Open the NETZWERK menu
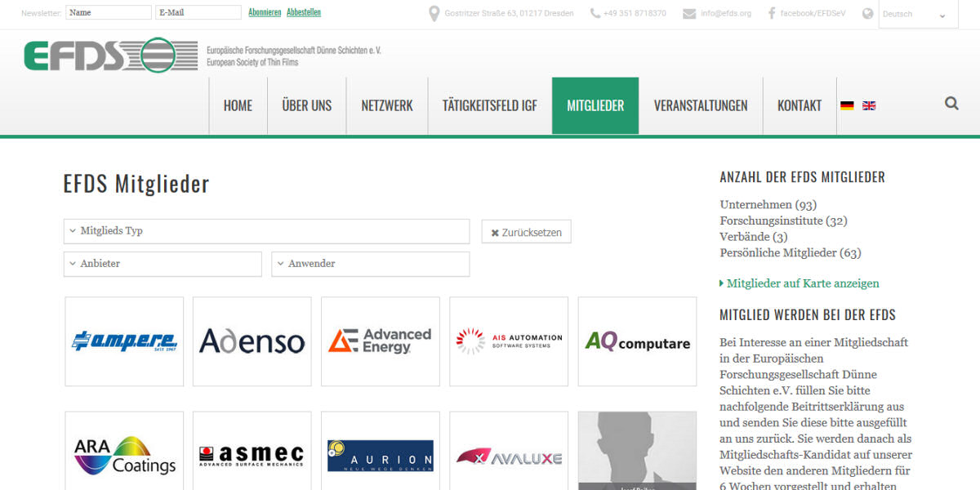 387,105
